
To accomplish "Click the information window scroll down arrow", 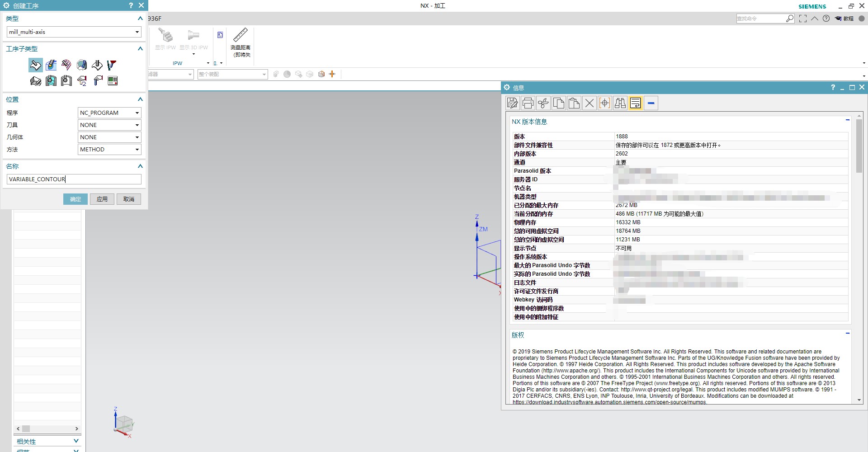I will pyautogui.click(x=859, y=400).
